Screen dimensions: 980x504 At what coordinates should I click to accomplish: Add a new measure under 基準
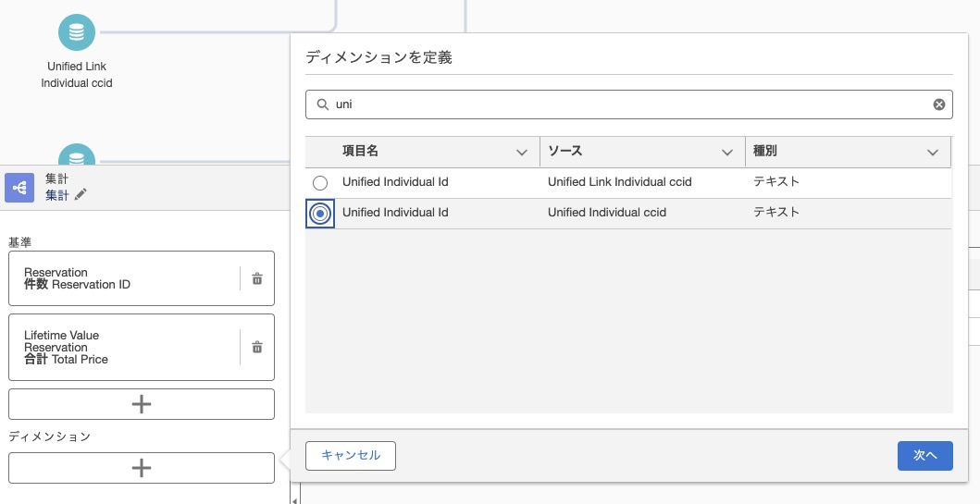click(142, 404)
